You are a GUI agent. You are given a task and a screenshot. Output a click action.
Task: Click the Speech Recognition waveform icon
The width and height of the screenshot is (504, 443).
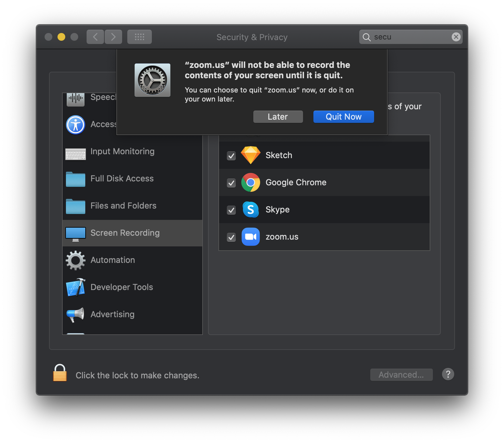pos(76,99)
